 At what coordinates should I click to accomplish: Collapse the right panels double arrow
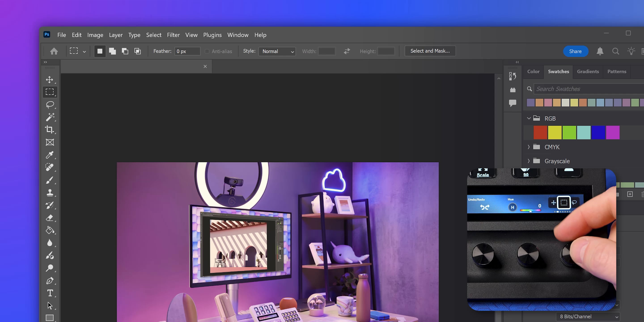[x=517, y=62]
